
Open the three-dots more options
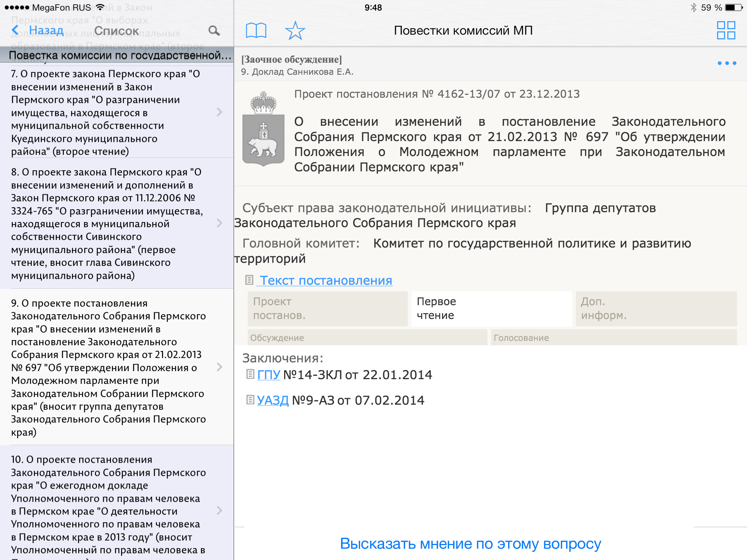[726, 63]
